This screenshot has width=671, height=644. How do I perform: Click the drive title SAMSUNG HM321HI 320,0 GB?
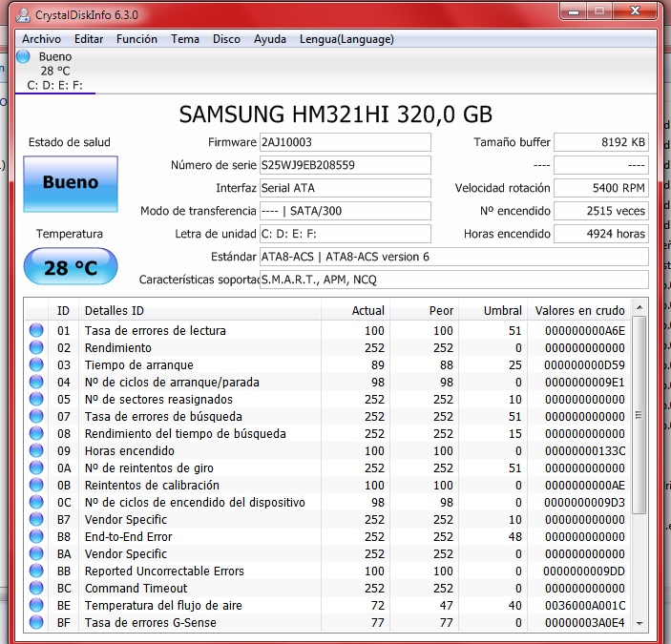(336, 114)
